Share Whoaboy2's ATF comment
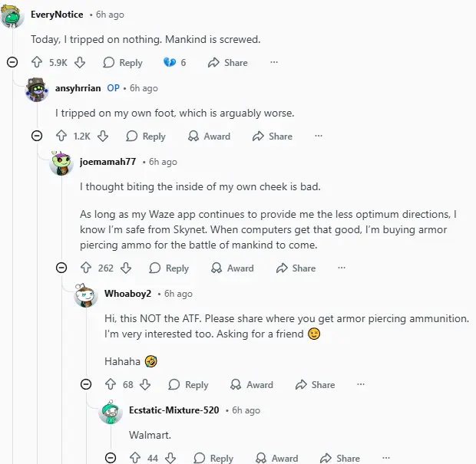The height and width of the screenshot is (464, 476). pos(316,385)
